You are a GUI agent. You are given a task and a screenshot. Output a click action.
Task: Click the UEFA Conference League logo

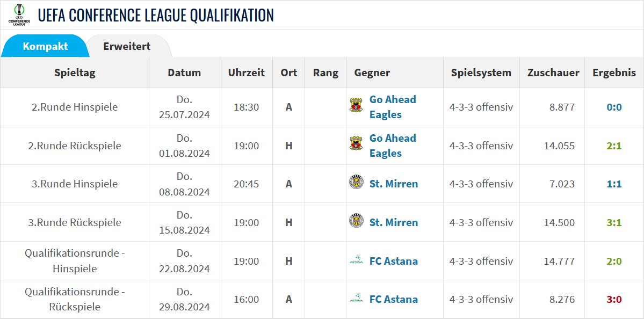(x=19, y=15)
